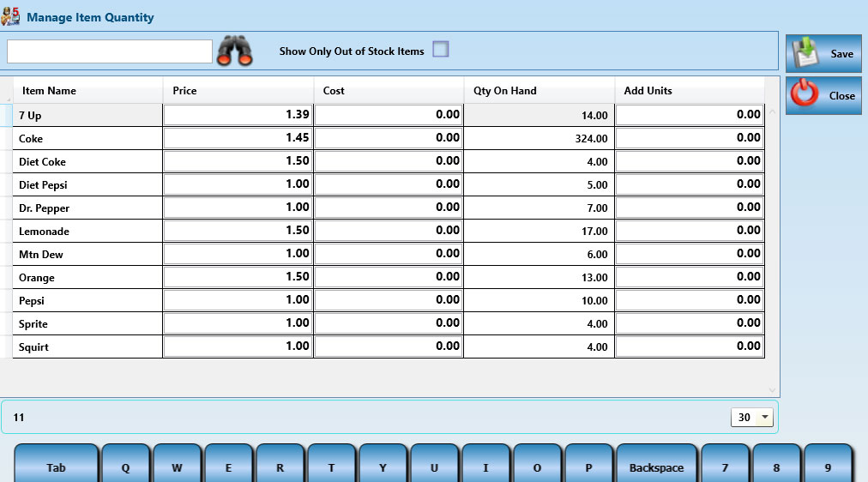The width and height of the screenshot is (868, 482).
Task: Edit the 7 Up price field 1.39
Action: point(238,115)
